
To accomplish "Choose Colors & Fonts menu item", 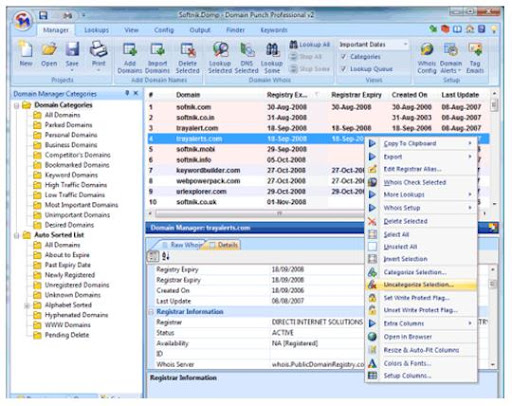I will [x=421, y=363].
